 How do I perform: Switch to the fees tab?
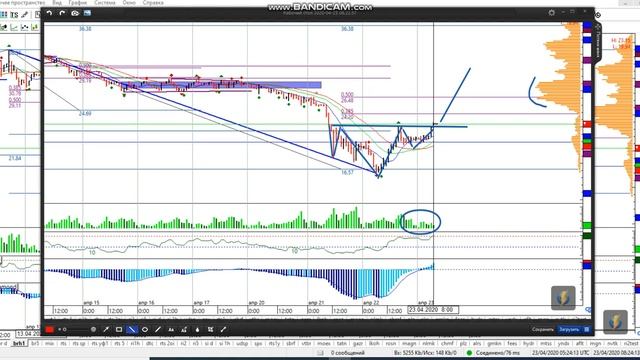pos(512,344)
